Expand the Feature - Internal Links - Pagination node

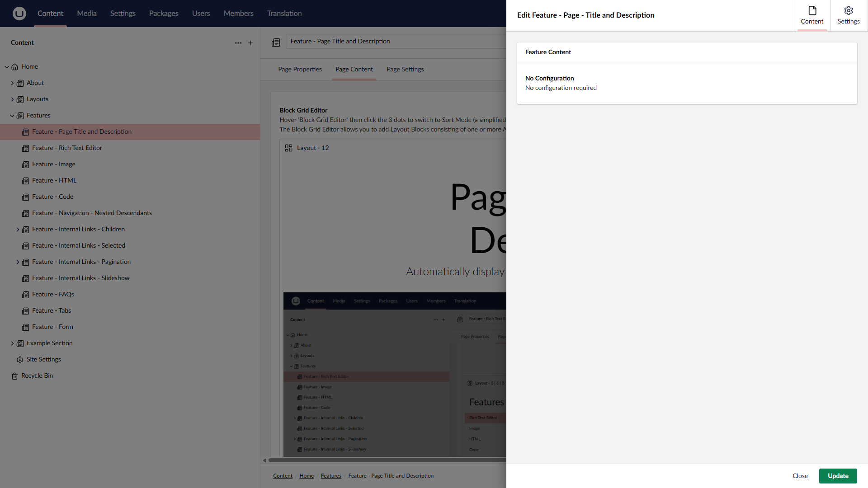click(x=18, y=262)
